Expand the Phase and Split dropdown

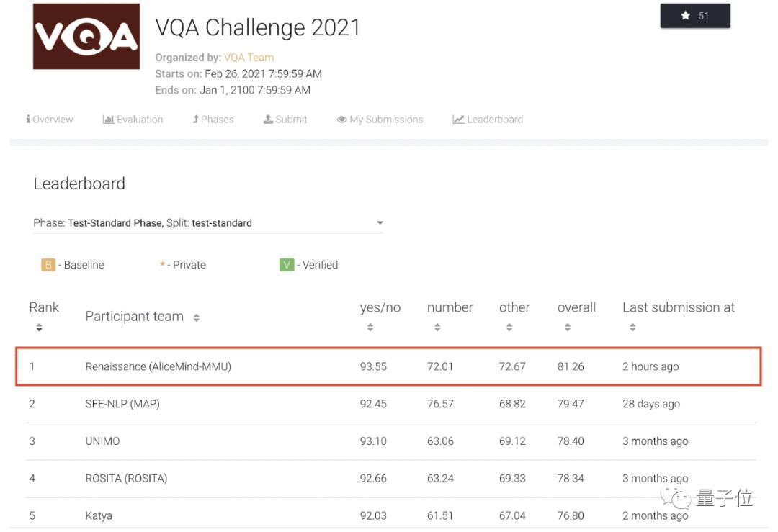click(380, 223)
